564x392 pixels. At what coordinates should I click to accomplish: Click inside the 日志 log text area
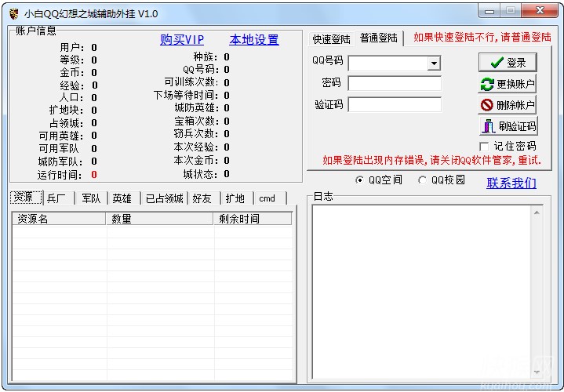(421, 292)
